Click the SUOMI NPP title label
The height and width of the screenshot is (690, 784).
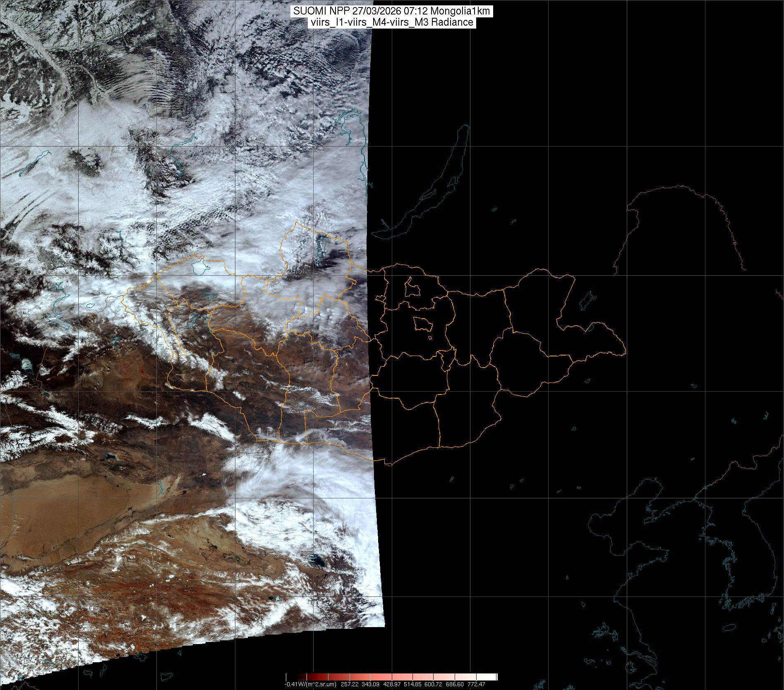coord(391,12)
